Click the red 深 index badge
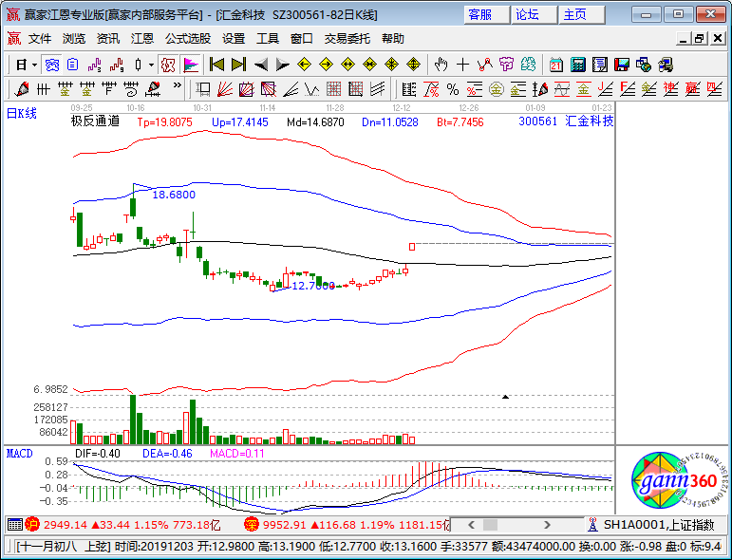Screen dimensions: 732x560 tap(251, 525)
